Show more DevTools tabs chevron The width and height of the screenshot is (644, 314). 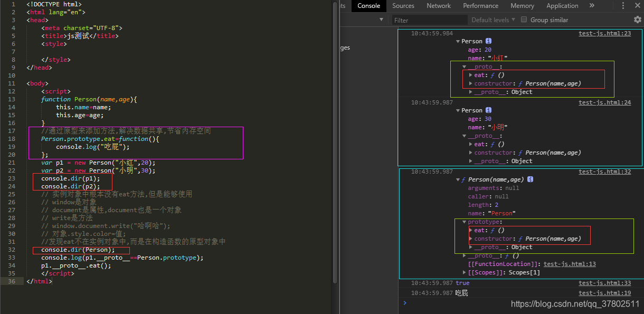[592, 6]
